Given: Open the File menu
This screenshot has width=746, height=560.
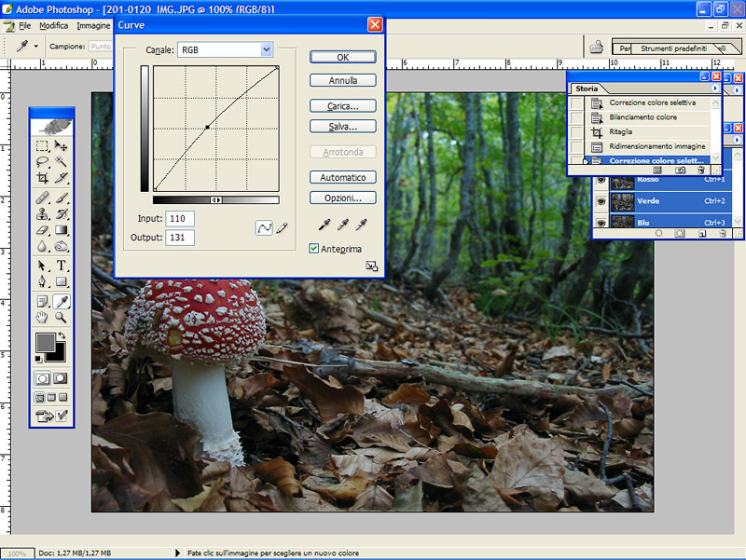Looking at the screenshot, I should pos(25,26).
